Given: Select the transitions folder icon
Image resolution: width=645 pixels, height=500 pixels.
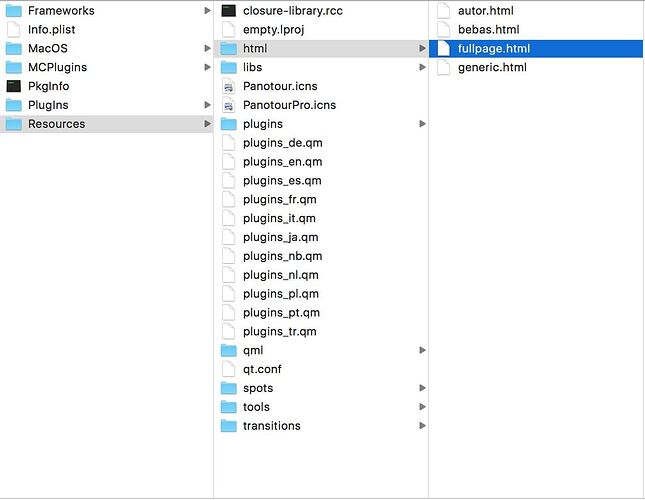Looking at the screenshot, I should [x=229, y=426].
